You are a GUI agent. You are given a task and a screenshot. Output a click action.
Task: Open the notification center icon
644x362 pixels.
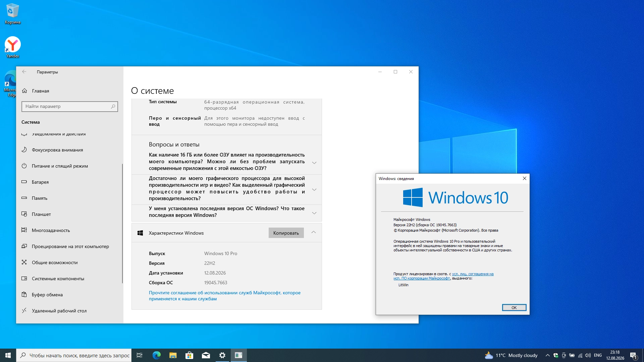click(634, 355)
